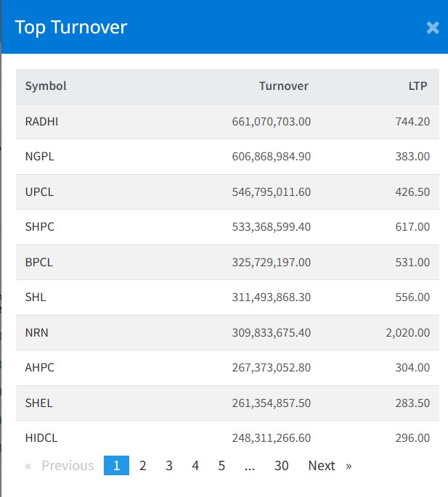Click the Symbol column header
Screen dimensions: 448x497
[x=46, y=86]
